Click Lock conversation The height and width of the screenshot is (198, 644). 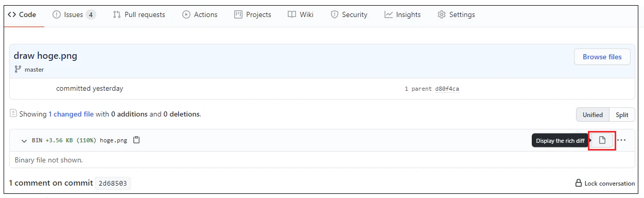(605, 183)
